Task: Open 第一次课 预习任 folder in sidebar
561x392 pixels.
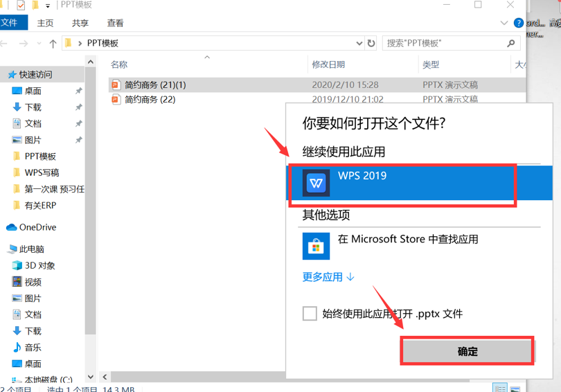Action: click(x=53, y=189)
